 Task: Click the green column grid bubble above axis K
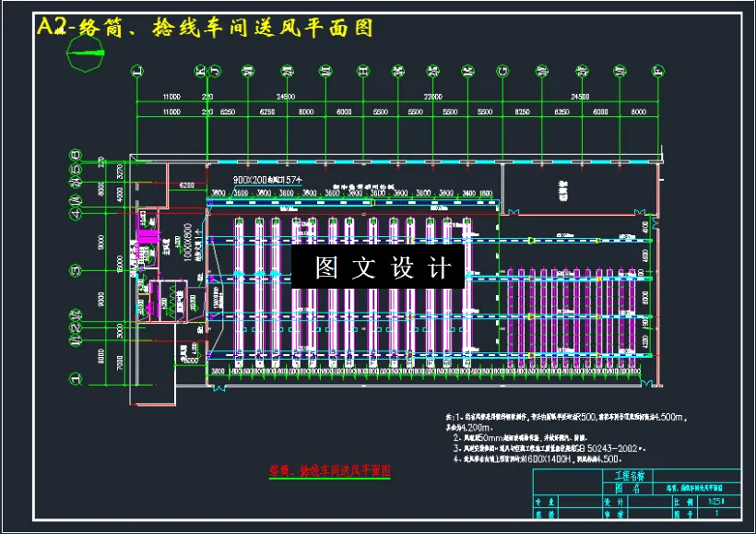coord(200,70)
